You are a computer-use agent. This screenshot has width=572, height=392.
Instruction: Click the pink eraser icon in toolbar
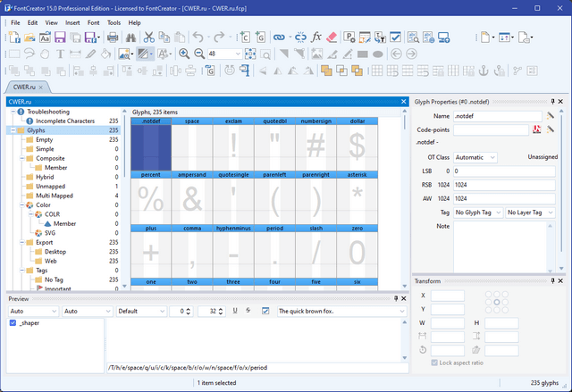(x=333, y=38)
